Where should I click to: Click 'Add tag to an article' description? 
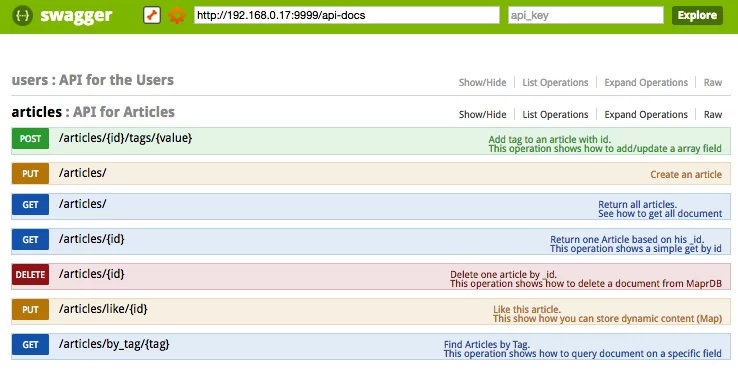point(605,144)
